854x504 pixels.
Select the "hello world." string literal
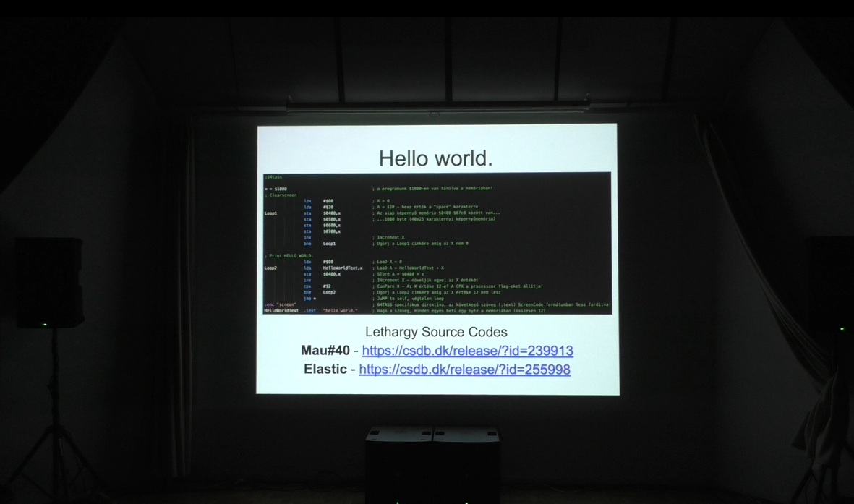[x=340, y=311]
